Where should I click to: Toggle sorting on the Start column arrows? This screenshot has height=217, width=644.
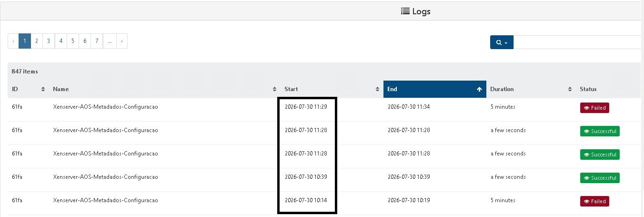coord(377,89)
